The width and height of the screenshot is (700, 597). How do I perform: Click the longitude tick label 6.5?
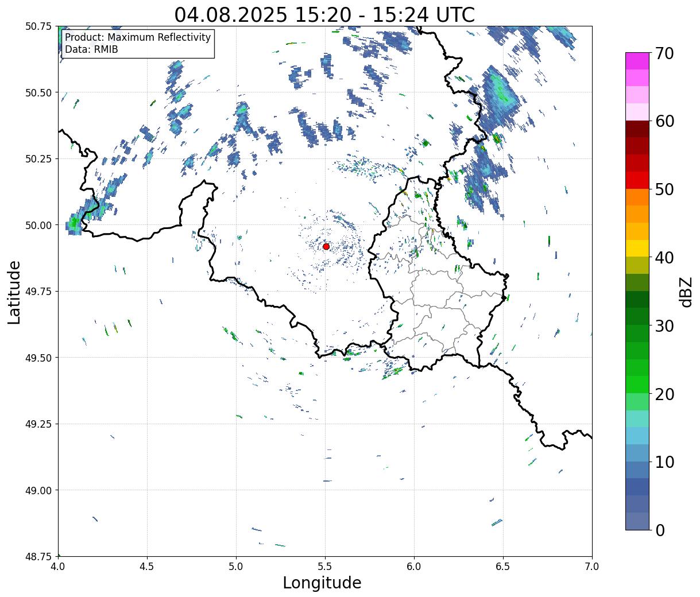[x=503, y=567]
